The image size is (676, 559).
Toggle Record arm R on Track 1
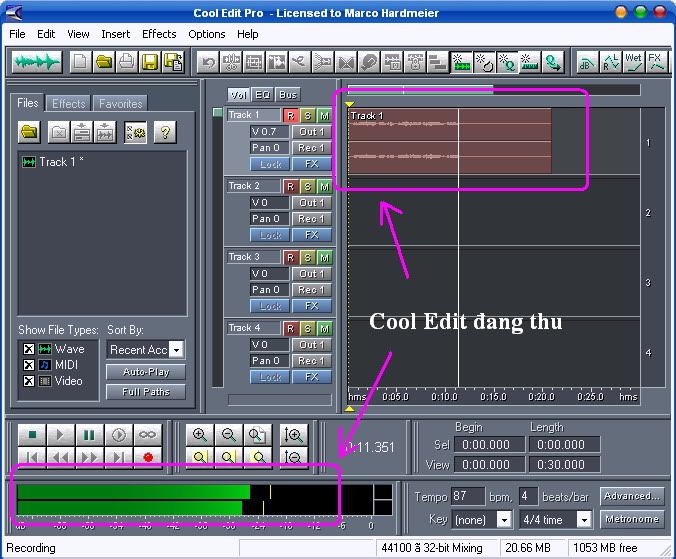tap(291, 116)
